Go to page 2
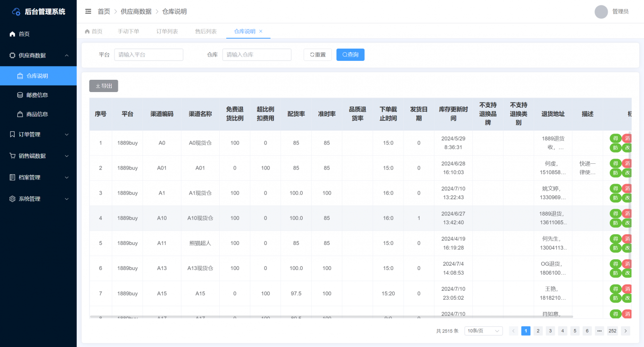Image resolution: width=644 pixels, height=347 pixels. 538,331
